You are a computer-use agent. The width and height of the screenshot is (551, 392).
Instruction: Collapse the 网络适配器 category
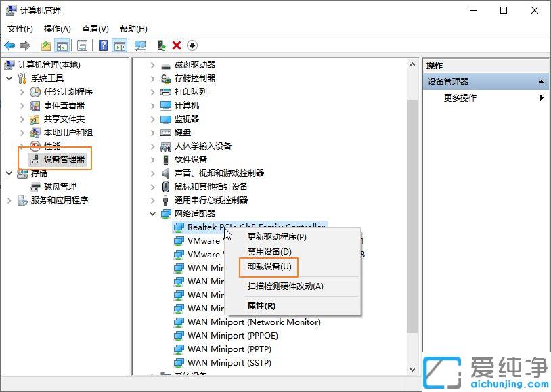click(x=153, y=214)
